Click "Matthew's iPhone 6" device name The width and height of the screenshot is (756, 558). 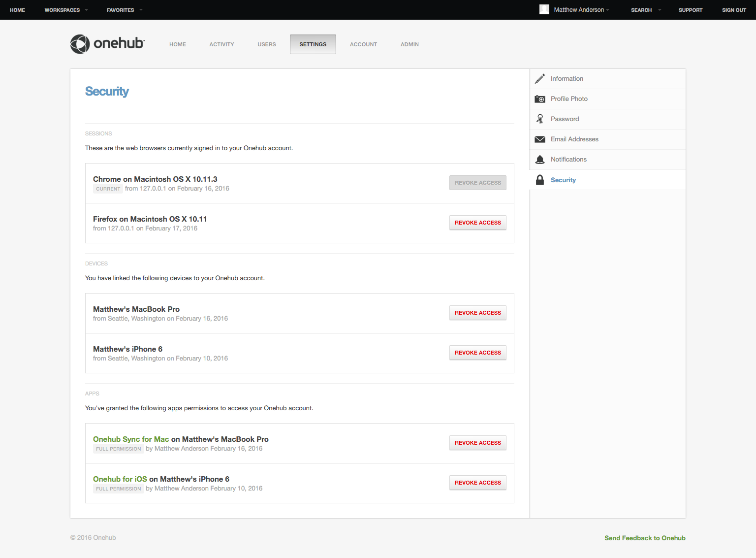(127, 349)
